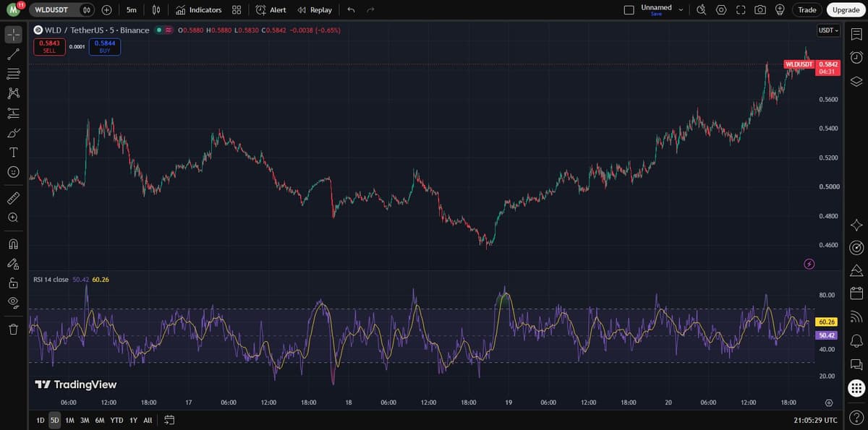The image size is (868, 430).
Task: Select the zoom in tool
Action: 13,217
